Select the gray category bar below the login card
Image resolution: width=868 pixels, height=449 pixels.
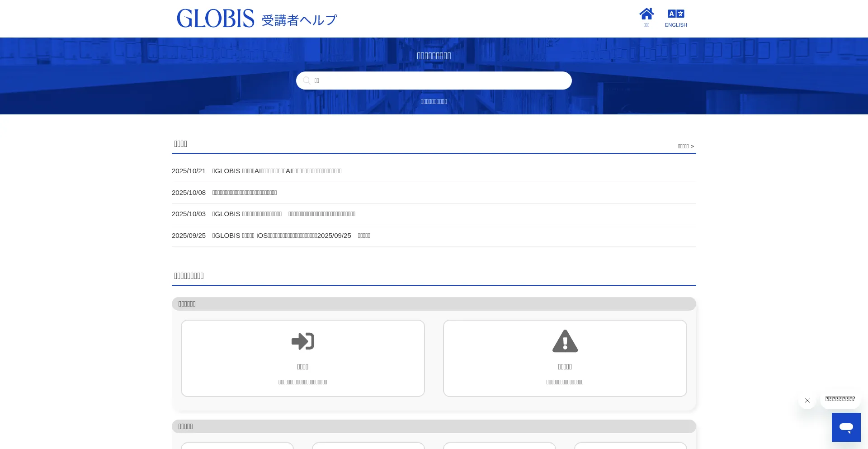point(434,426)
